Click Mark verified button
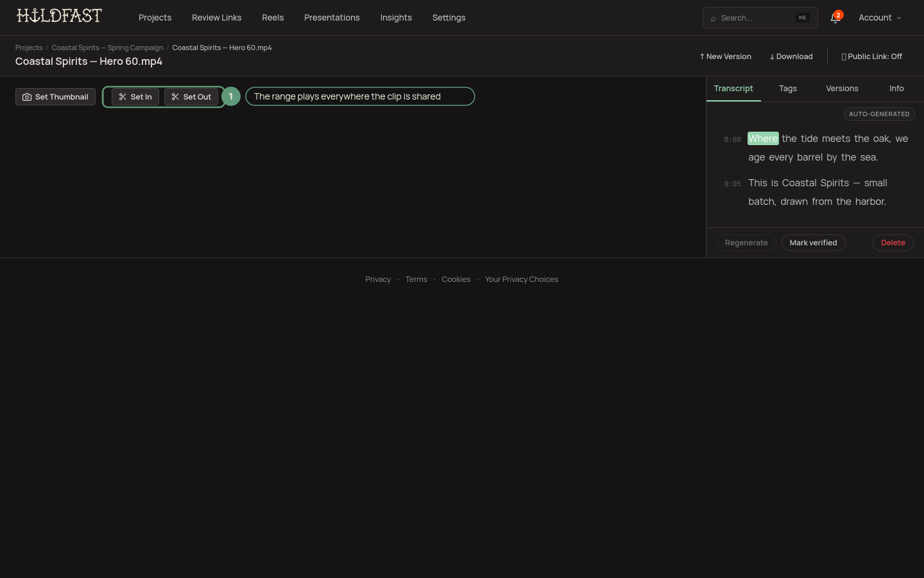The width and height of the screenshot is (924, 578). coord(813,243)
